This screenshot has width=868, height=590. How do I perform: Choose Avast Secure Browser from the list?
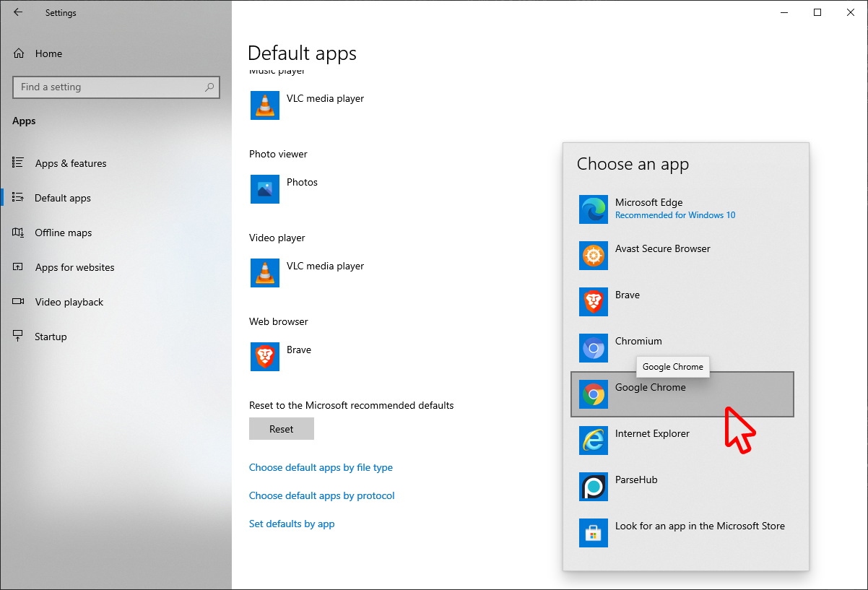tap(682, 256)
